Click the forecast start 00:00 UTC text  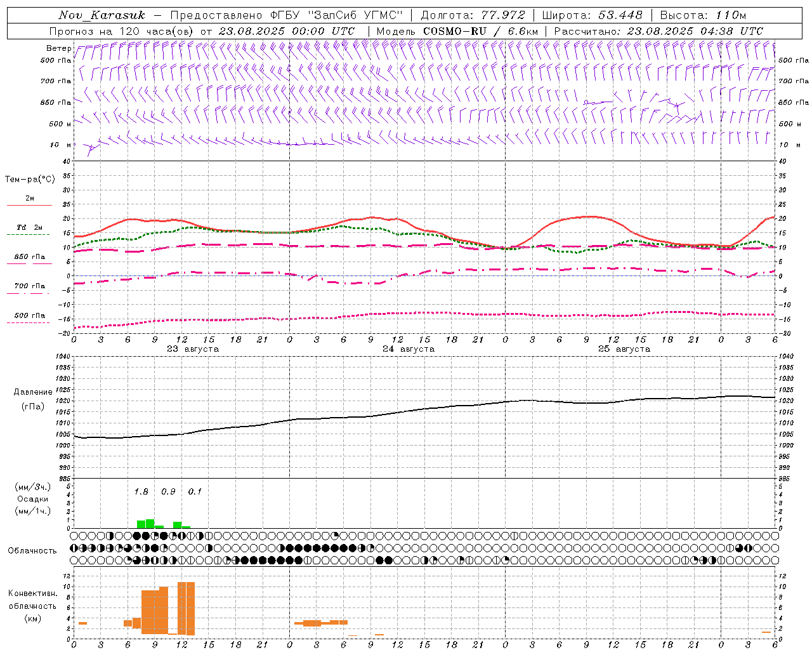tap(287, 31)
